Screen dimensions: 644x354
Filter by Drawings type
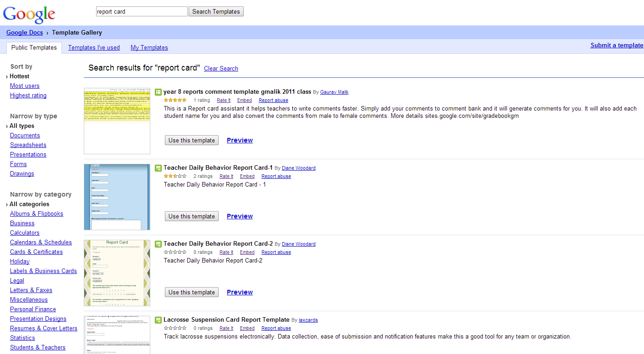click(x=22, y=173)
